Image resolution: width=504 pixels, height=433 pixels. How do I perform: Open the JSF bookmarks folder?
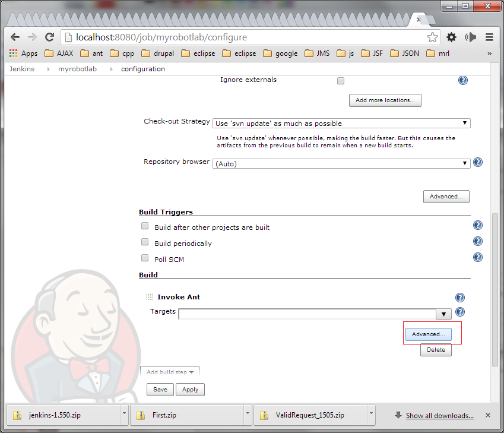[372, 53]
